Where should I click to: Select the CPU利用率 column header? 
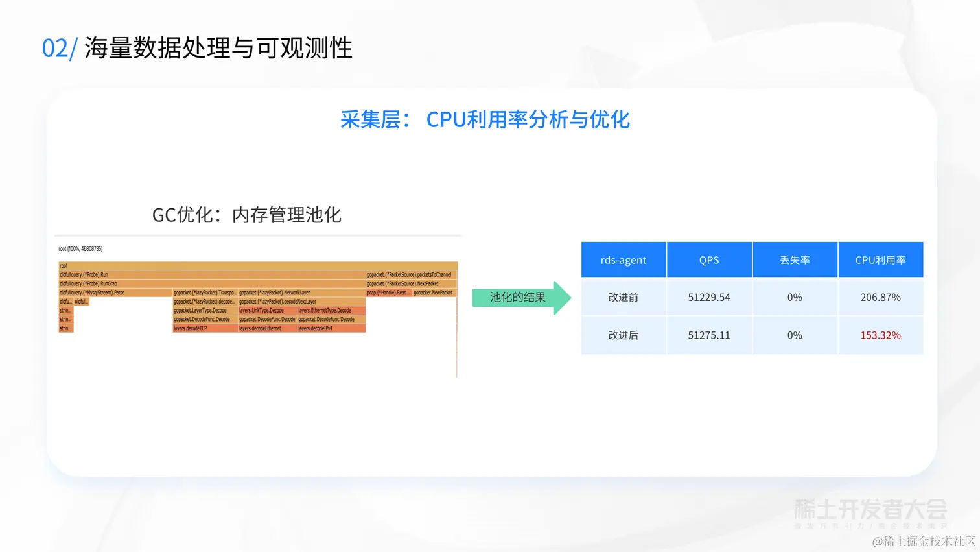point(880,259)
